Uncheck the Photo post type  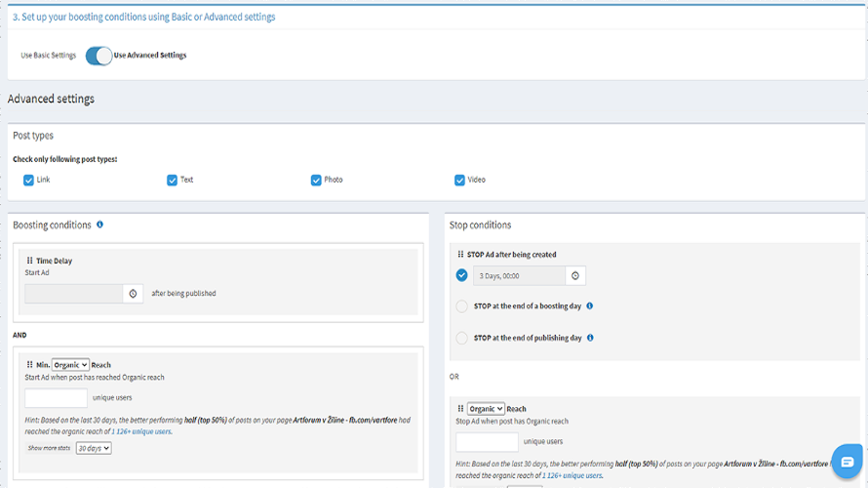point(316,180)
